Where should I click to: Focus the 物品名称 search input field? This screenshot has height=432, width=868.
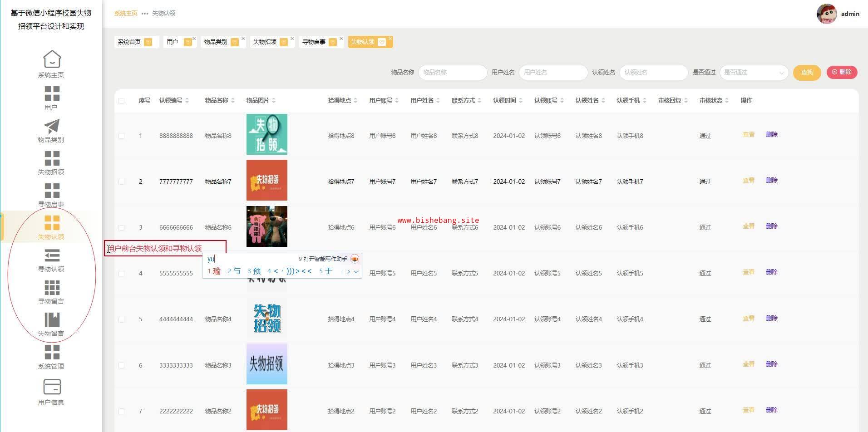pyautogui.click(x=452, y=73)
